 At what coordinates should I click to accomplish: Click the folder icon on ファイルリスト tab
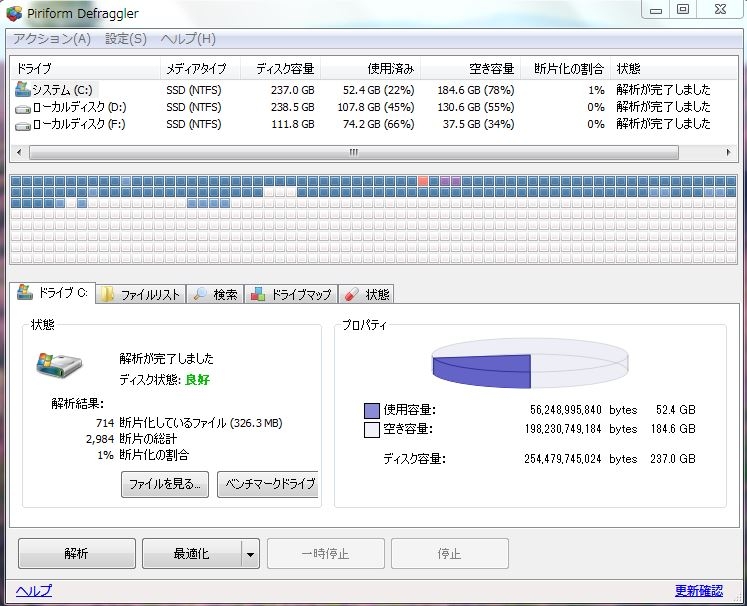pos(107,294)
